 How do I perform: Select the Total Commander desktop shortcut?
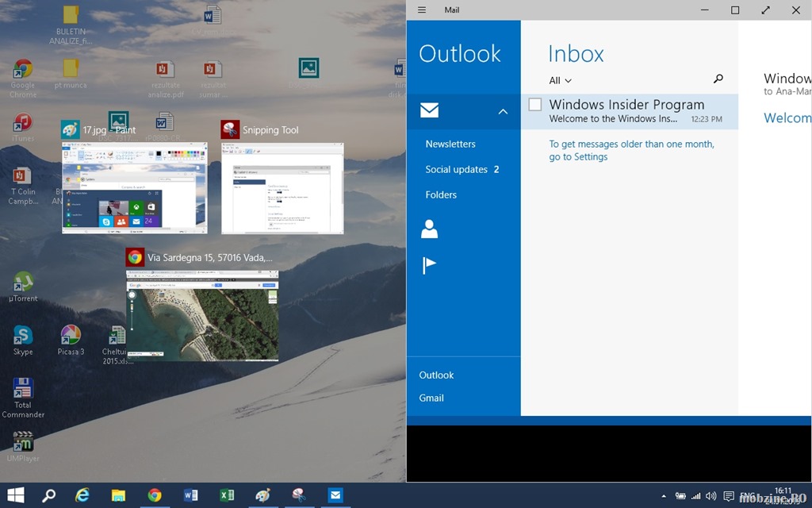pyautogui.click(x=23, y=398)
